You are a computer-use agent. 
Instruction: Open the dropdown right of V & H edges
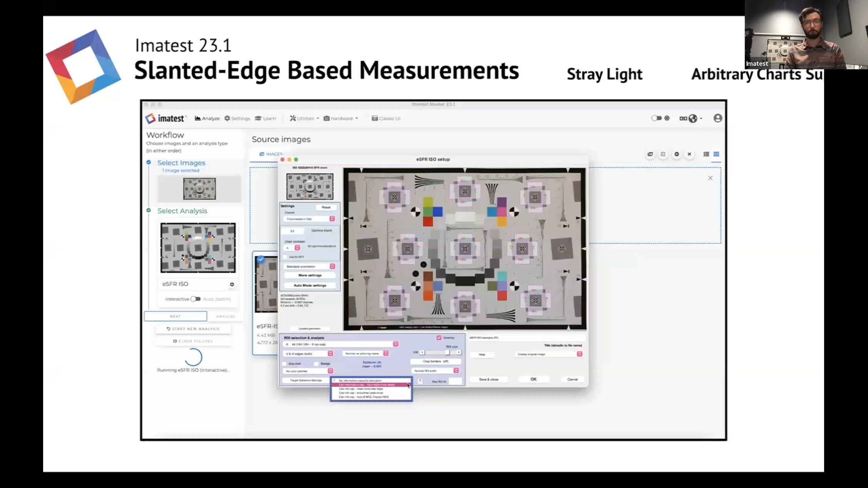[x=365, y=353]
